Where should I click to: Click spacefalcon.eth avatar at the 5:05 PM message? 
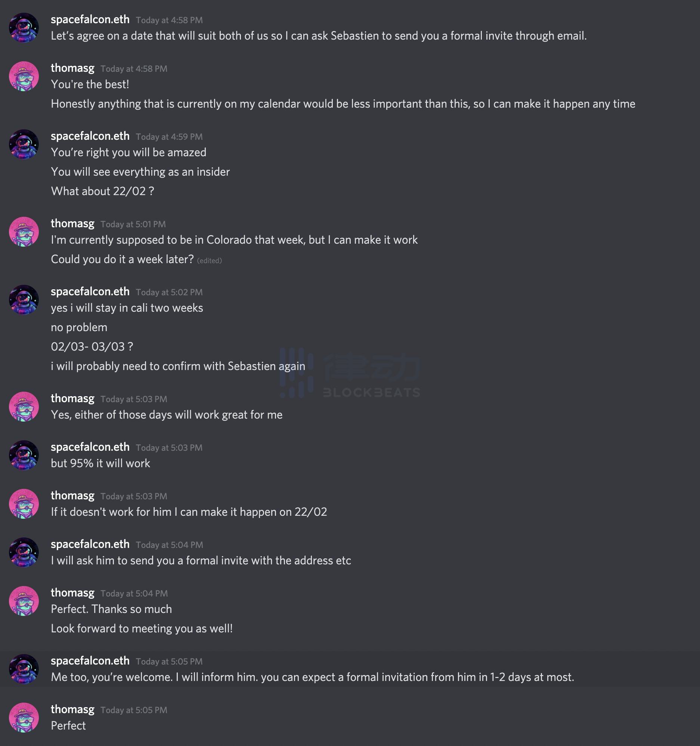click(x=24, y=669)
